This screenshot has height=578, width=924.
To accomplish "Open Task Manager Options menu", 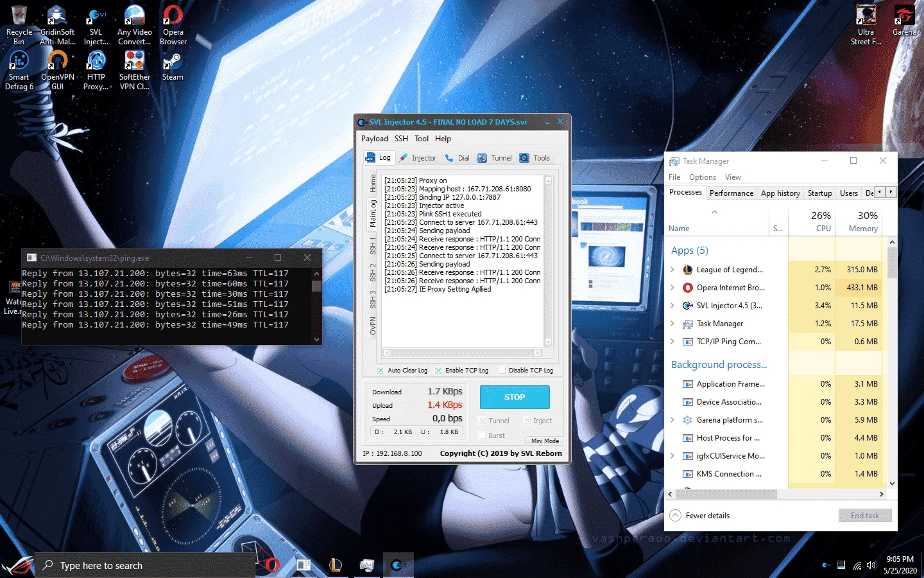I will [703, 177].
